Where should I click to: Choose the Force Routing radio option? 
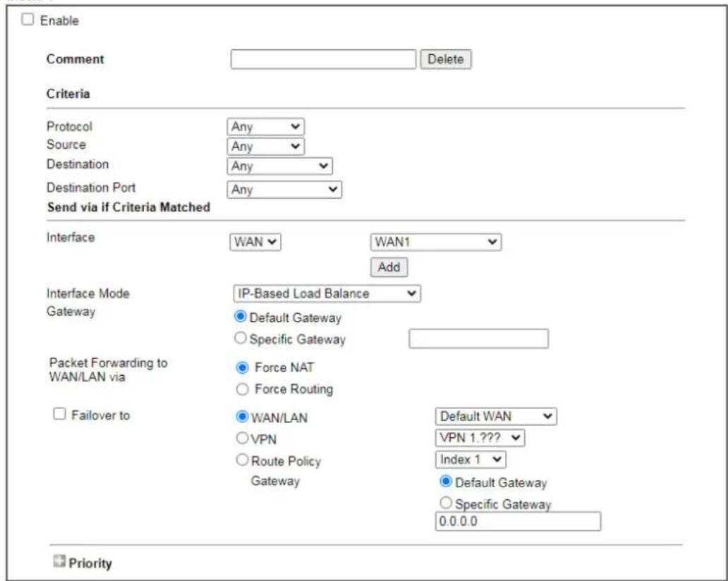coord(243,389)
